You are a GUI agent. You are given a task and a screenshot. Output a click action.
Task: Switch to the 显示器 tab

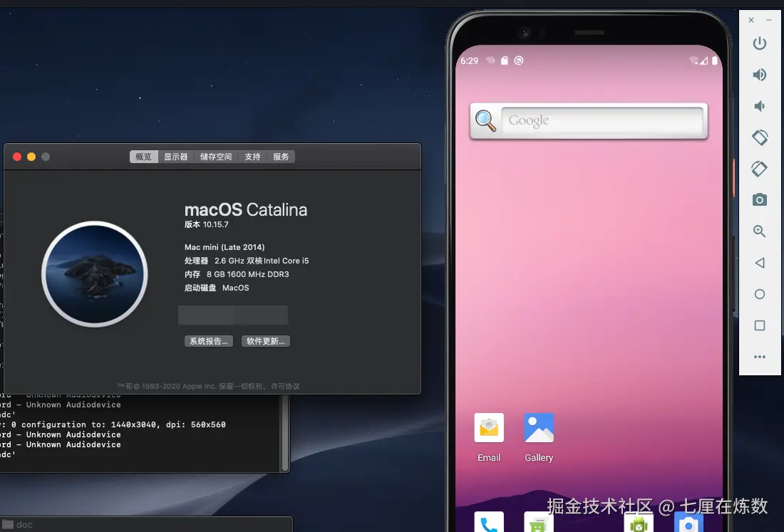[x=175, y=157]
